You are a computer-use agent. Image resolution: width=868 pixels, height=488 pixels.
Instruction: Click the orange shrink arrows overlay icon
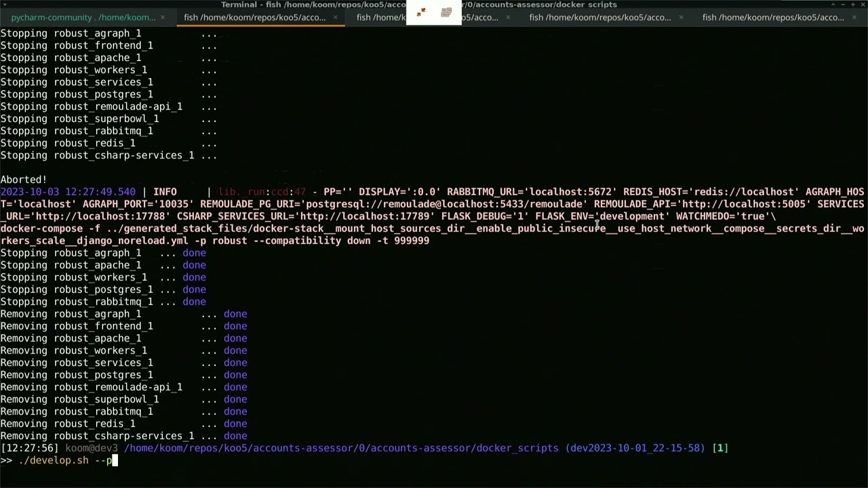coord(421,12)
